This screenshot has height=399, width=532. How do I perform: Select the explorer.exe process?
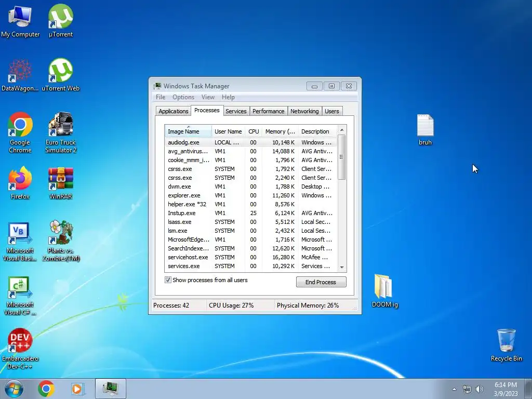tap(251, 195)
